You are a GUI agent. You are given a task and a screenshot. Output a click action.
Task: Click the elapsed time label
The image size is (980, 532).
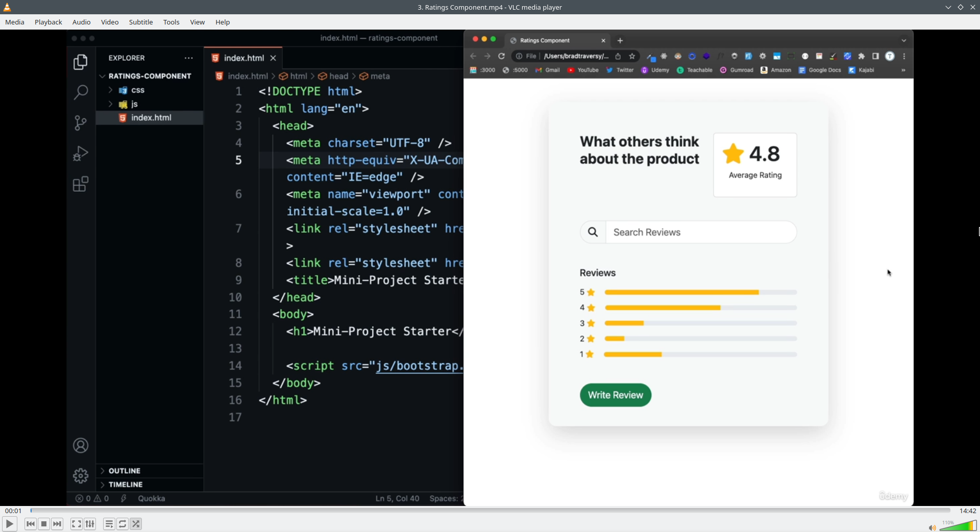point(13,511)
